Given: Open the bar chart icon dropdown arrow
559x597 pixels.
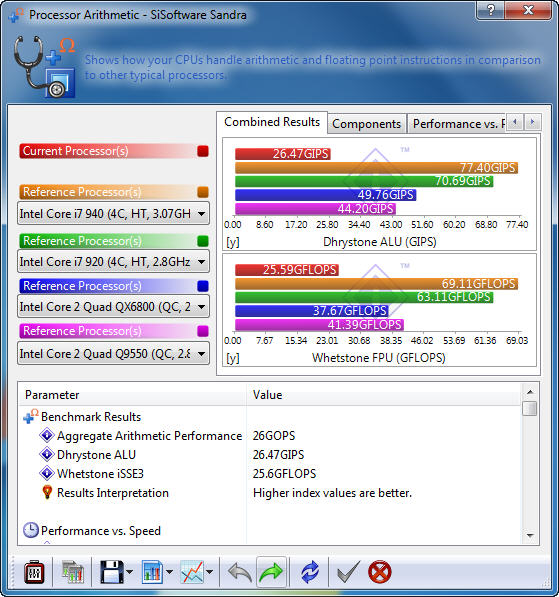Looking at the screenshot, I should pyautogui.click(x=170, y=572).
